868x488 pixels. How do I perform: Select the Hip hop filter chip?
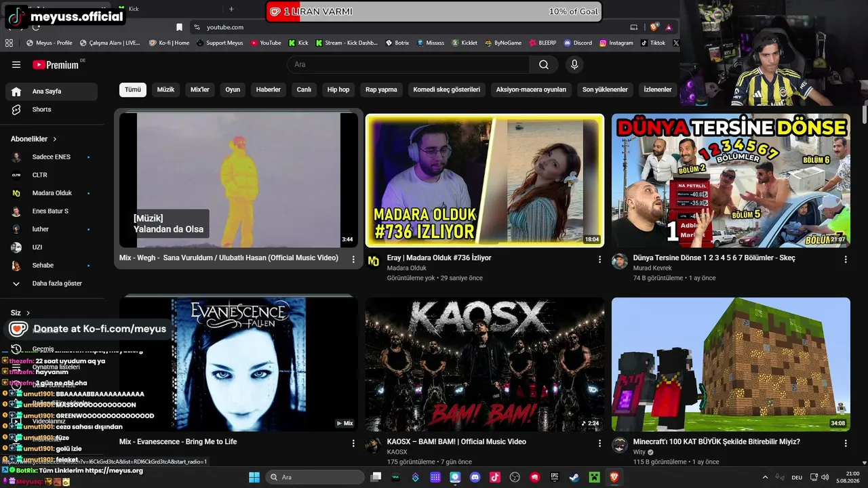pos(338,89)
